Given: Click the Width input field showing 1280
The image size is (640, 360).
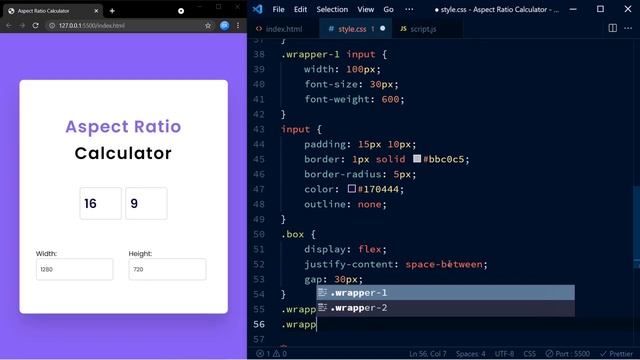Looking at the screenshot, I should tap(74, 269).
